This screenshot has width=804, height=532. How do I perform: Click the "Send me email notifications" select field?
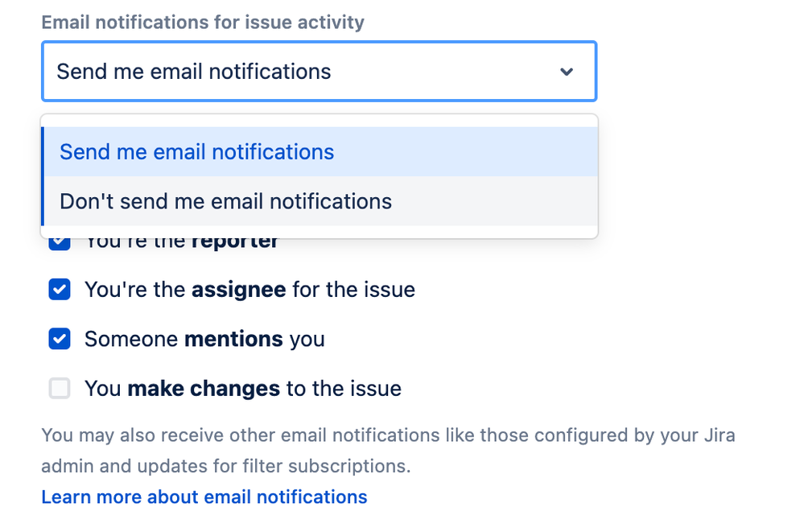(x=306, y=72)
